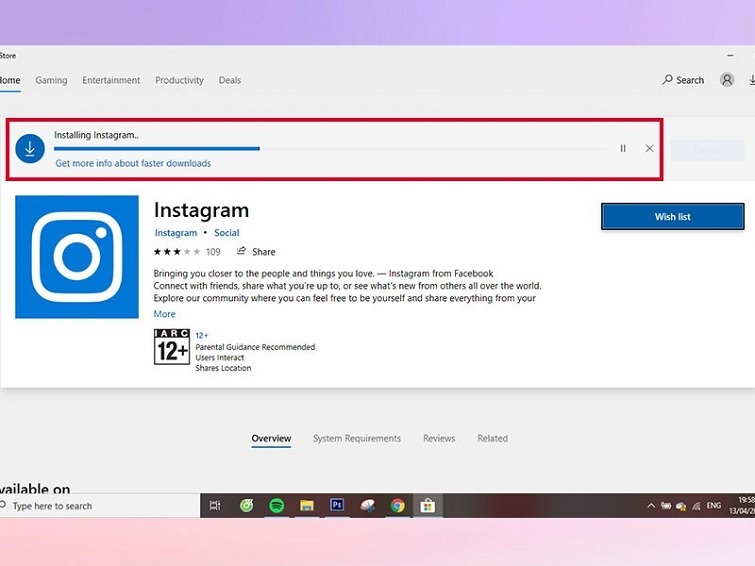
Task: Click the download arrow icon beside Installing Instagram
Action: [x=30, y=149]
